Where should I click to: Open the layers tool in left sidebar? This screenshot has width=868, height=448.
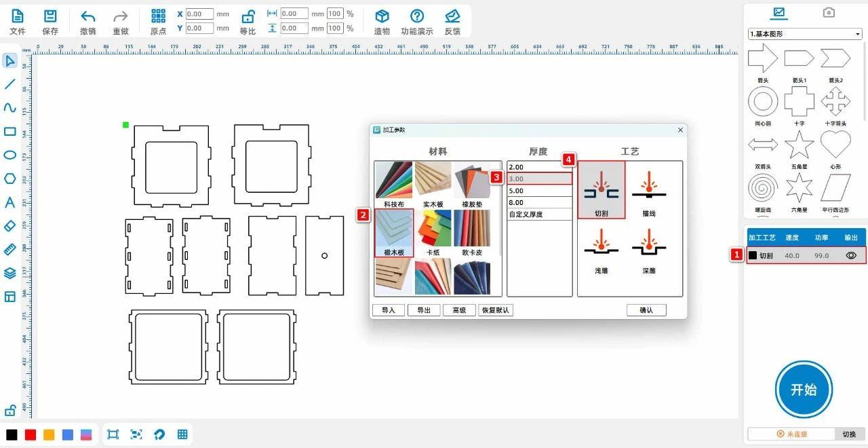9,273
